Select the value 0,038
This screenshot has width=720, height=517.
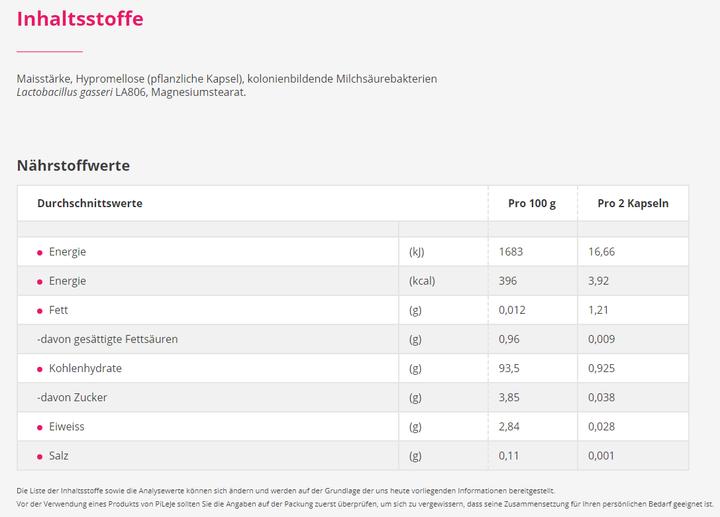tap(602, 397)
